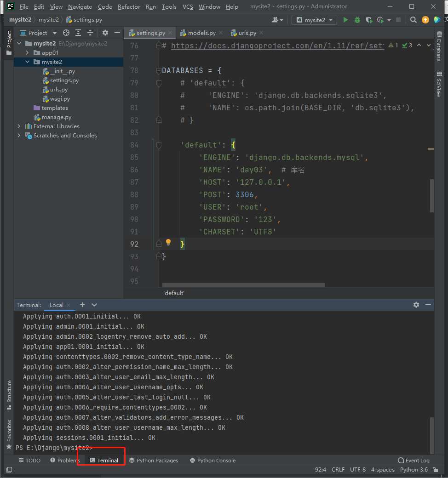The image size is (448, 478).
Task: Select the templates folder
Action: [x=51, y=108]
